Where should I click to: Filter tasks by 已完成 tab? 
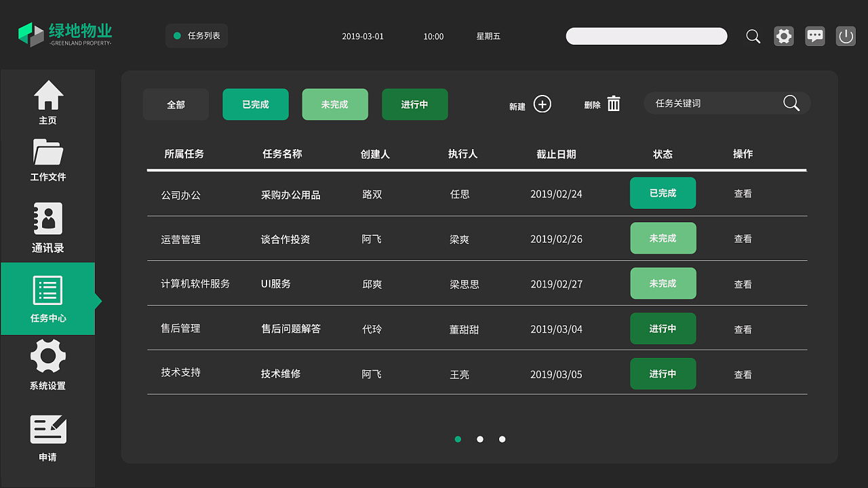[x=256, y=104]
